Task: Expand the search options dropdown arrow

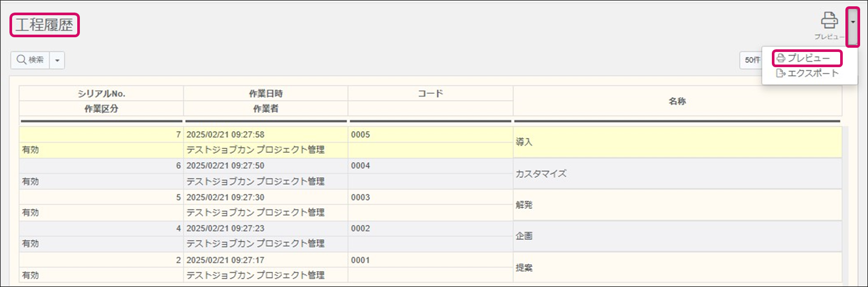Action: [x=57, y=60]
